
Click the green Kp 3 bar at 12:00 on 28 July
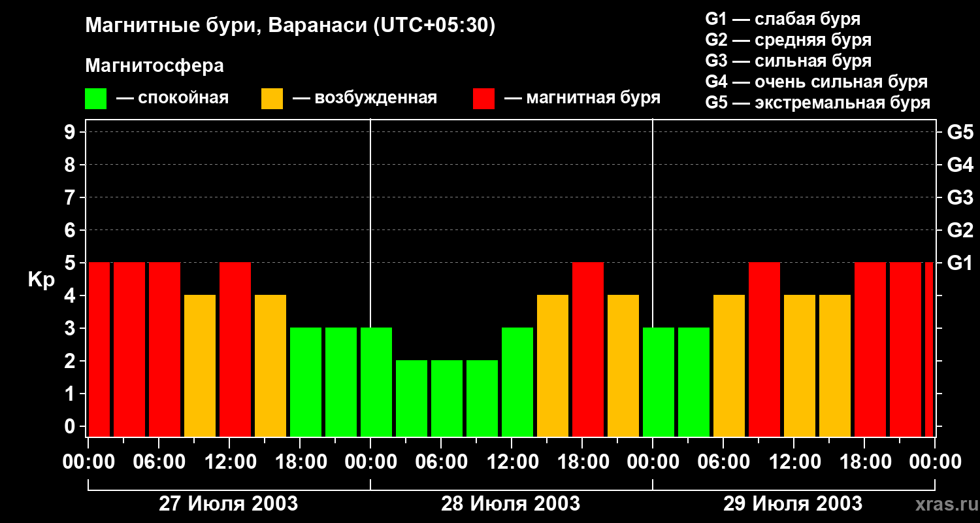[517, 382]
